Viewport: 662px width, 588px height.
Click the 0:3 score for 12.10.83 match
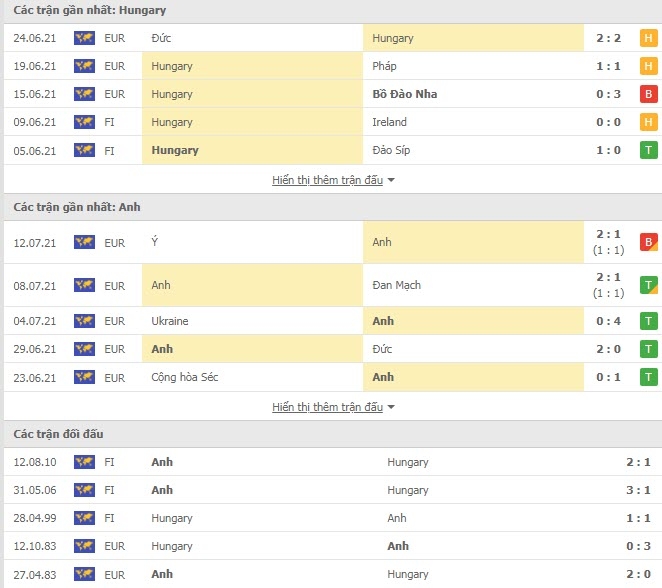coord(638,546)
